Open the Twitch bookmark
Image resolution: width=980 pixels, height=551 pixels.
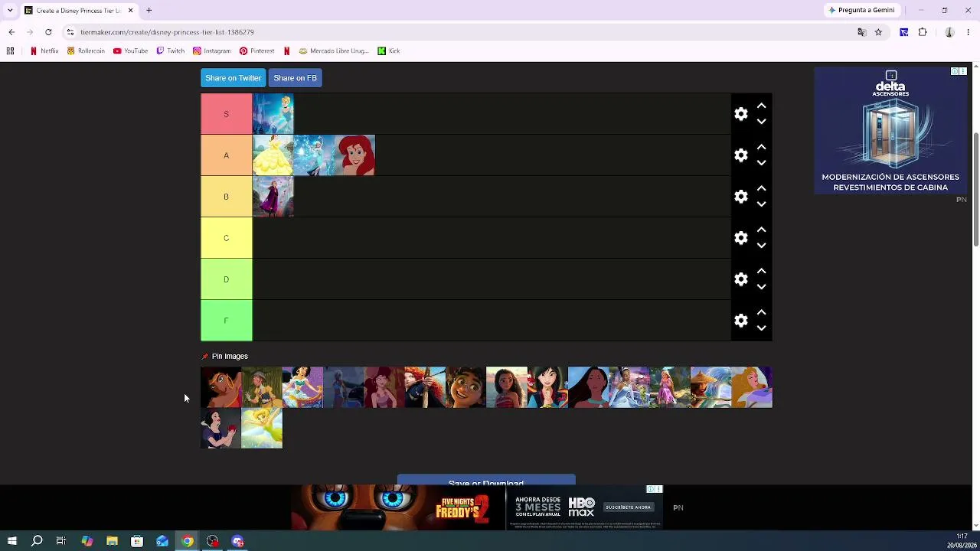click(170, 51)
